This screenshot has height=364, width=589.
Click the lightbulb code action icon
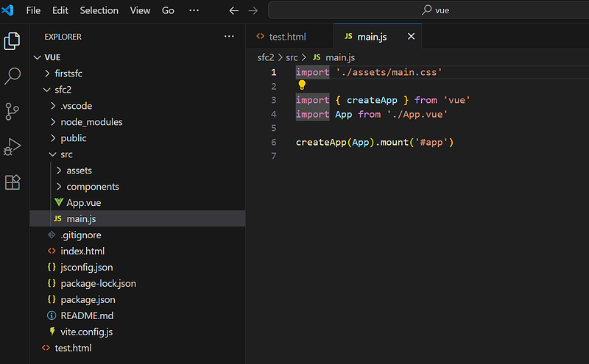[x=302, y=85]
